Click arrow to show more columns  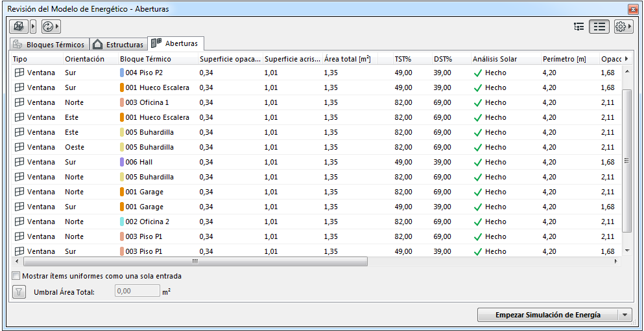[x=626, y=59]
